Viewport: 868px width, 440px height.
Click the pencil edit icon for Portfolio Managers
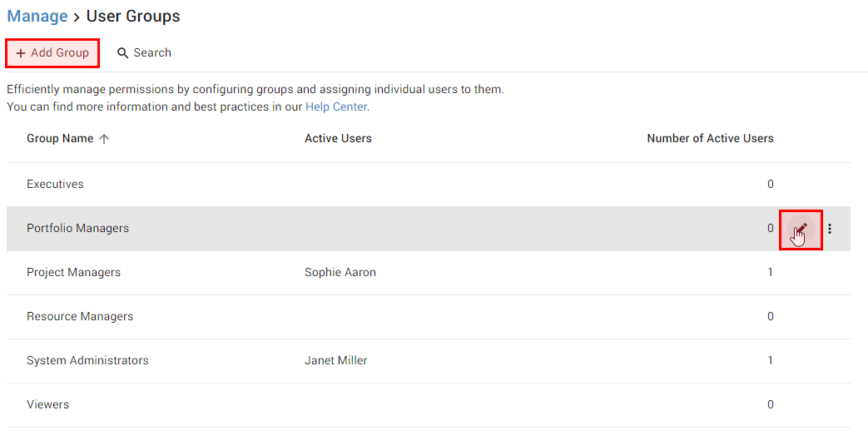click(801, 229)
